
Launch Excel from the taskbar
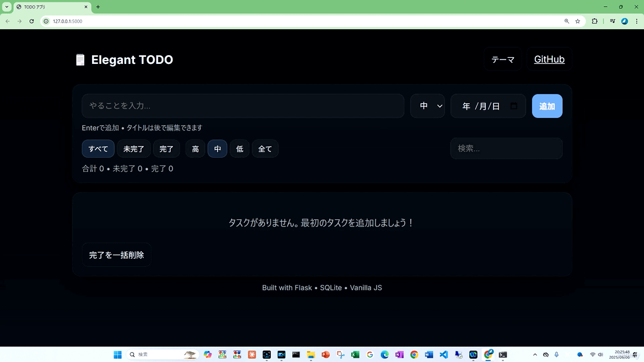355,355
